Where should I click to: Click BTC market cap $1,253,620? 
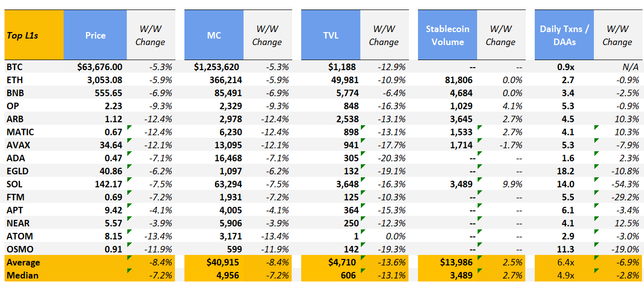(x=217, y=67)
